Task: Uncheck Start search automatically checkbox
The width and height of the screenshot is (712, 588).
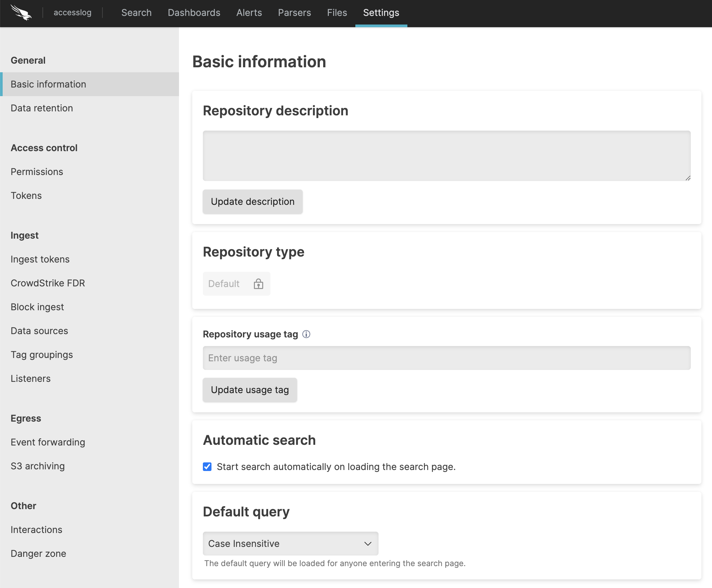Action: [x=207, y=467]
